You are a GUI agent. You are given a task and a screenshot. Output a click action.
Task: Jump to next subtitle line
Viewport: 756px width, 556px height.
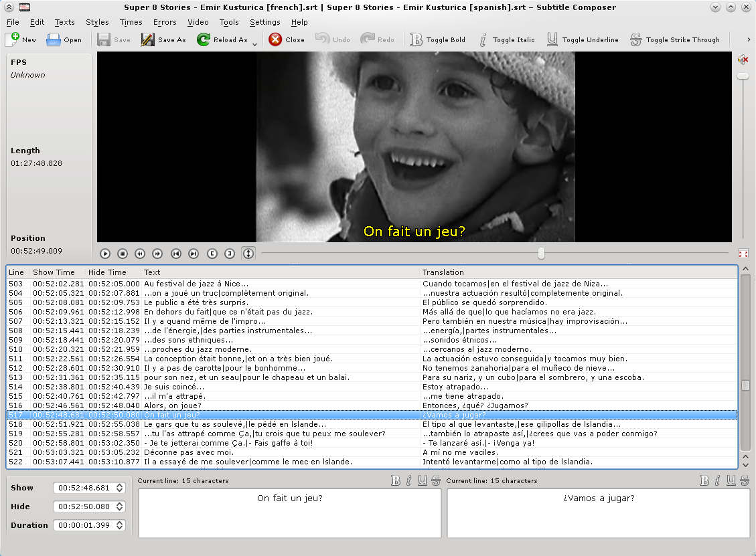tap(194, 254)
